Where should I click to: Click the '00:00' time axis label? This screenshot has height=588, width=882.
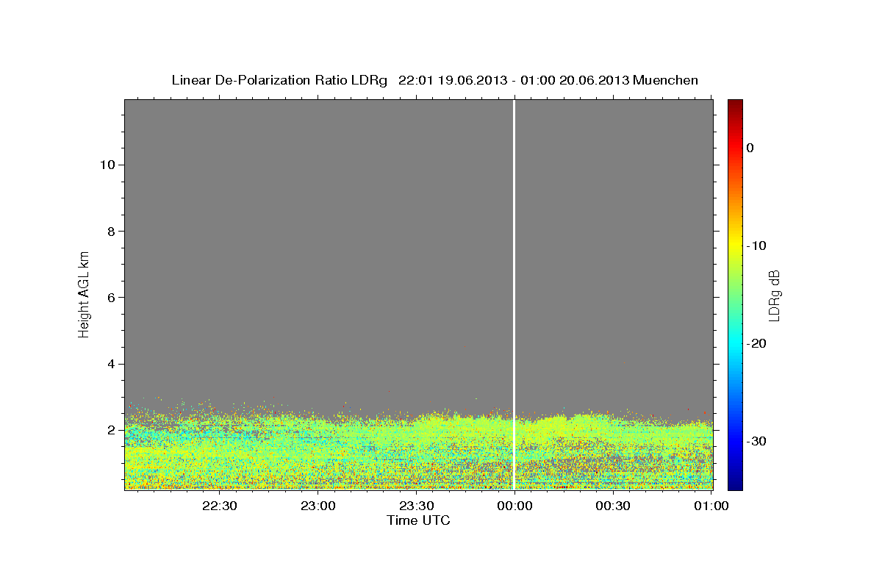(515, 506)
